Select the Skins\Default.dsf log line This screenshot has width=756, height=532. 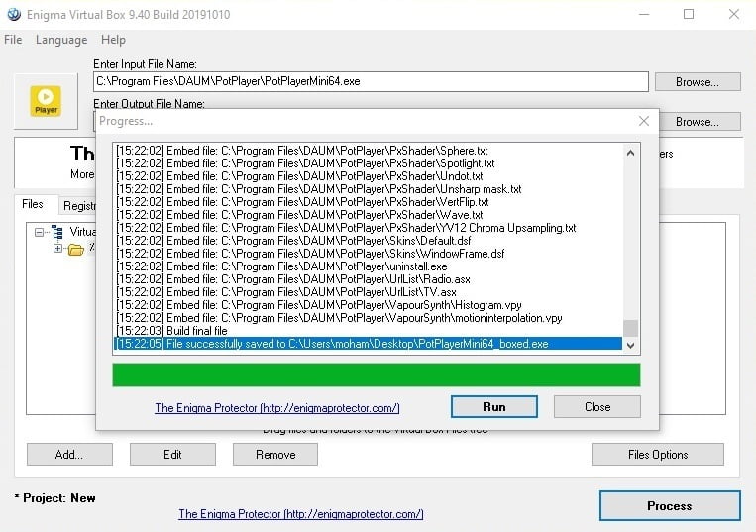coord(368,241)
